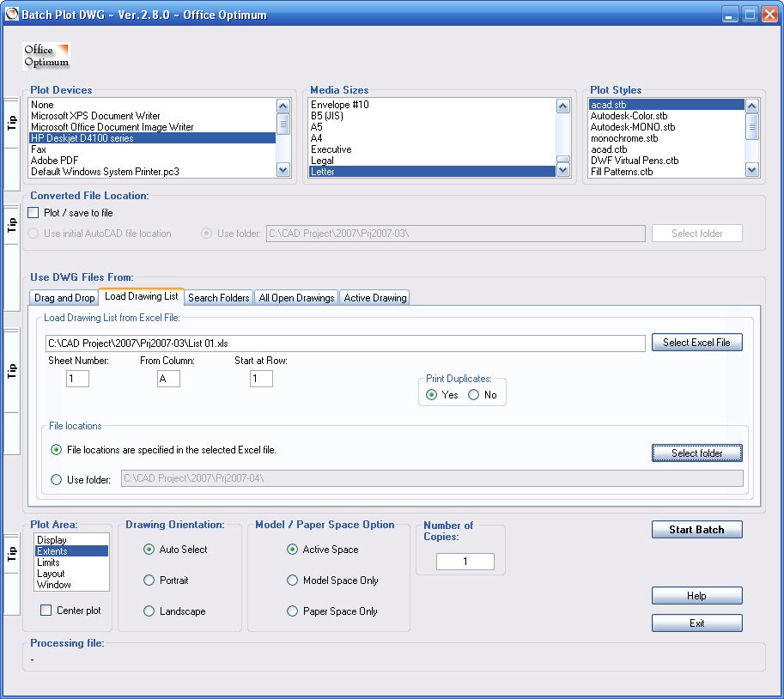784x699 pixels.
Task: Select A4 media size
Action: pos(432,138)
